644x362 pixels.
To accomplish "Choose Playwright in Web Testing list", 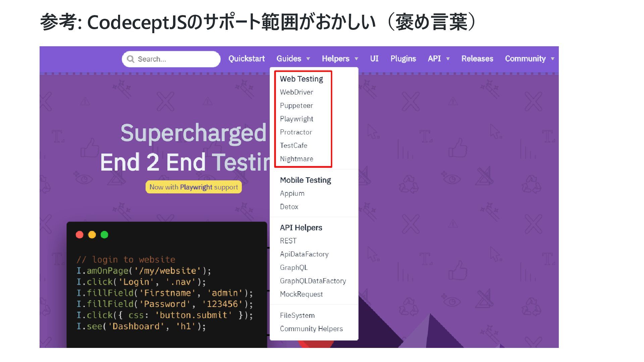I will [x=297, y=119].
